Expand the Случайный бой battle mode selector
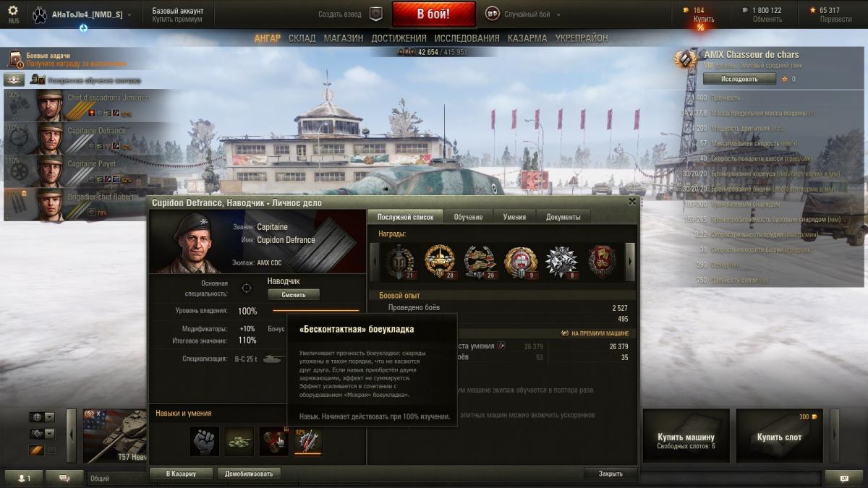This screenshot has width=868, height=488. pos(522,14)
